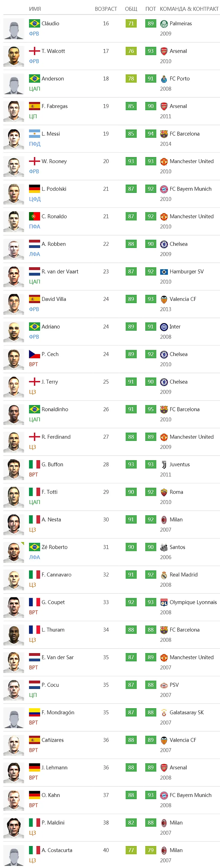Screen dimensions: 220x868
Task: Click the Colombia flag beside F. Mondragón
Action: 34,712
